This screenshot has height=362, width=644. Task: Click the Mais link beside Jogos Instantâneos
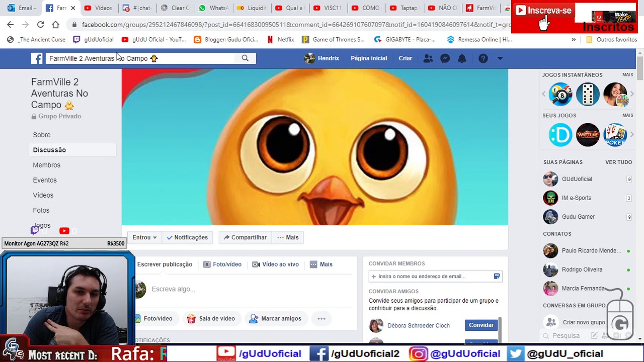pyautogui.click(x=627, y=75)
